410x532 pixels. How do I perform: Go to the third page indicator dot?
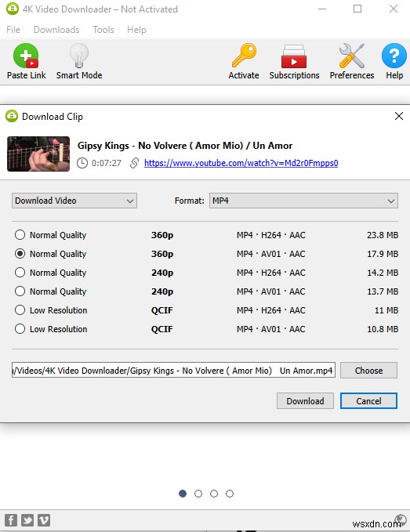pyautogui.click(x=214, y=494)
